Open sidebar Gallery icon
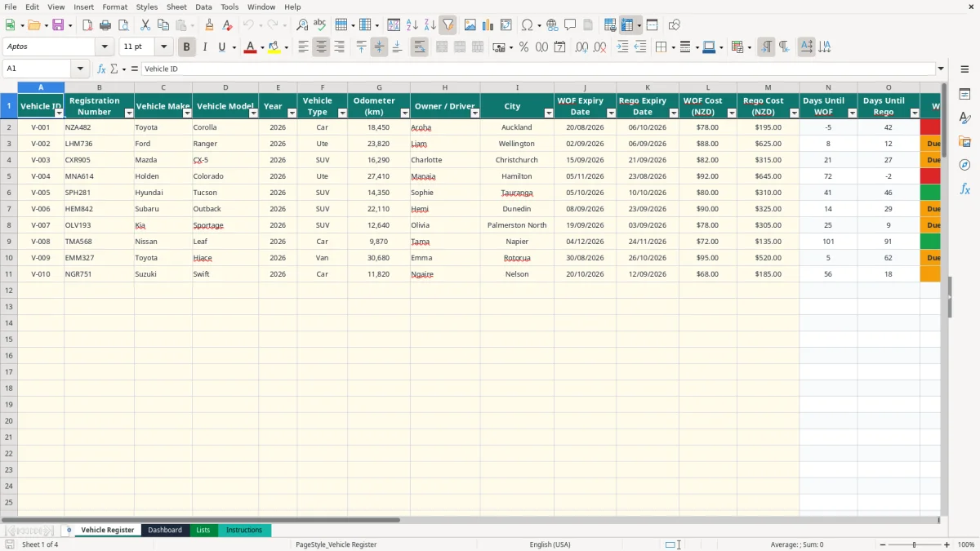This screenshot has width=980, height=551. 964,141
